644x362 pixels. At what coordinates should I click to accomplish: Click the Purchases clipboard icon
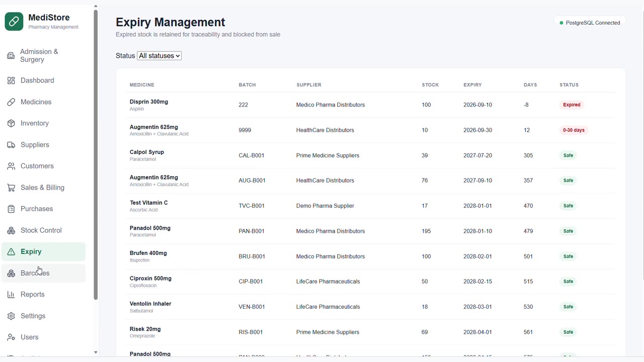click(x=11, y=209)
